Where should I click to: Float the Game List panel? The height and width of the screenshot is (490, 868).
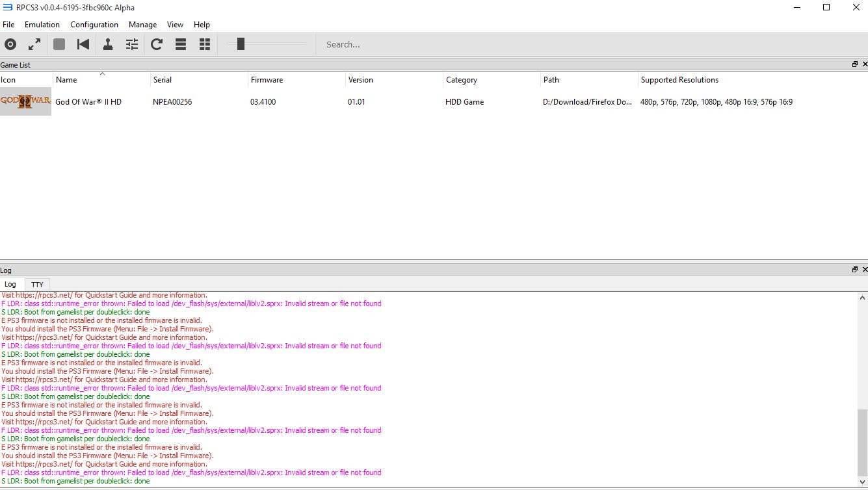[855, 64]
